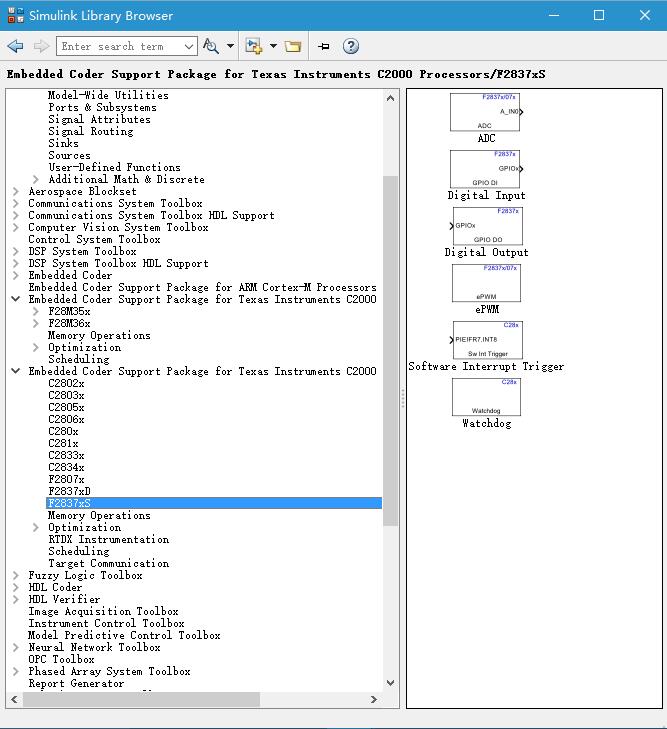Expand the Fuzzy Logic Toolbox node

16,576
